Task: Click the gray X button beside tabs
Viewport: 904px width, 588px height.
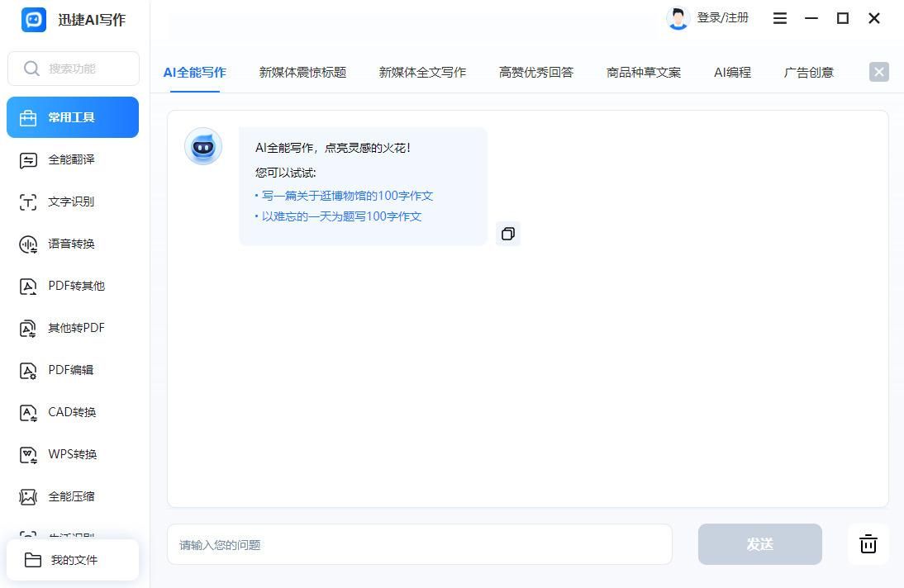Action: [x=878, y=72]
